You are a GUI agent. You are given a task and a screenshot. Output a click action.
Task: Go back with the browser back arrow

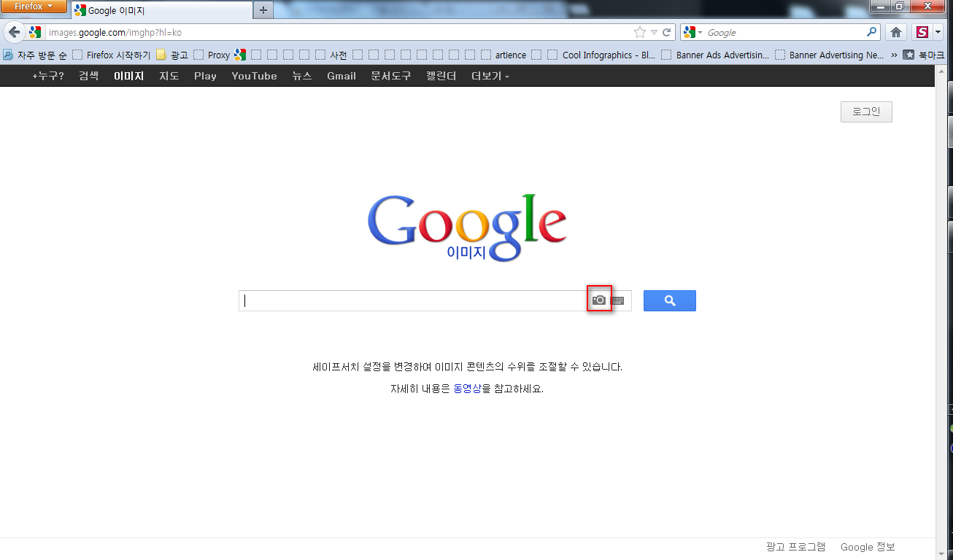[x=14, y=32]
